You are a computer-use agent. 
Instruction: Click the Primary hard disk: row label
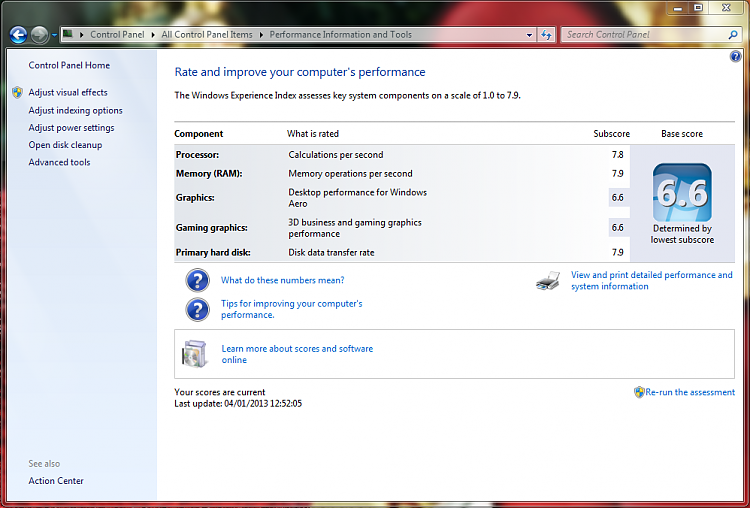213,253
